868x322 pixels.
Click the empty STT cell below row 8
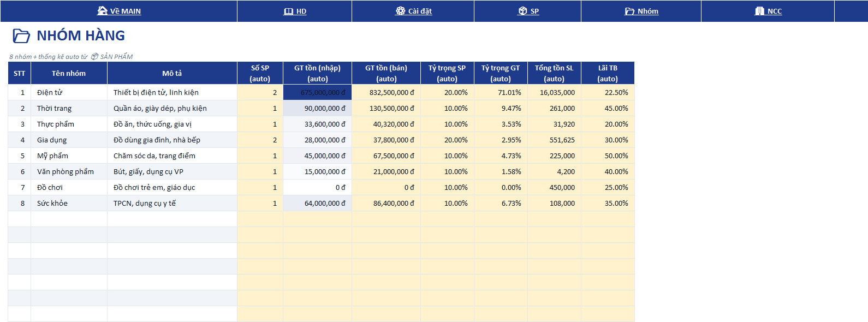(20, 219)
